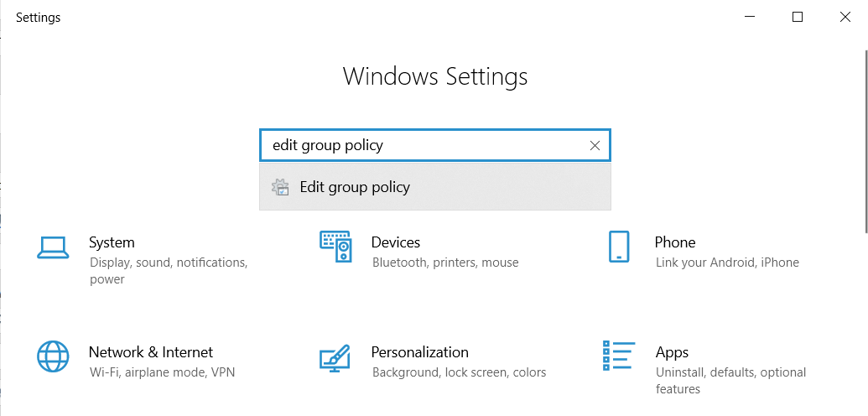Click the vertical scrollbar on the right
868x416 pixels.
(x=865, y=141)
